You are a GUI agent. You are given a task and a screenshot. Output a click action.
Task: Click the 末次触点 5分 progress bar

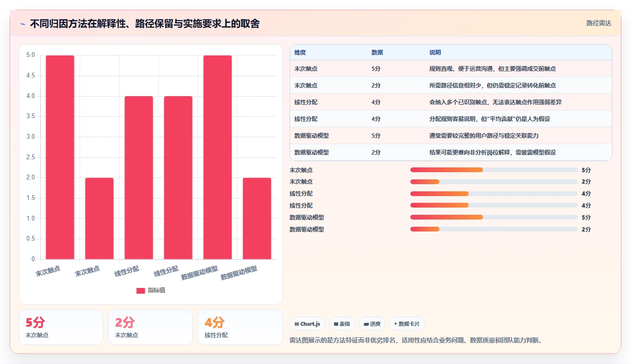pyautogui.click(x=494, y=170)
